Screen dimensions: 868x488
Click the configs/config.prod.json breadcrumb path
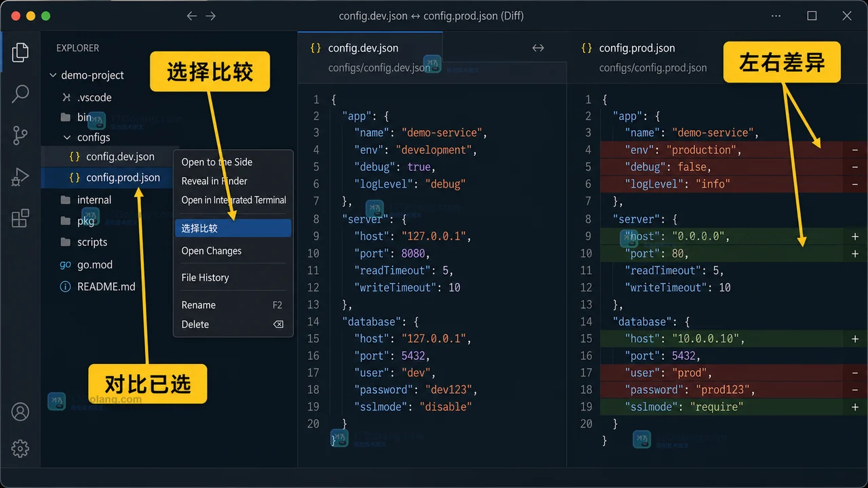tap(653, 68)
